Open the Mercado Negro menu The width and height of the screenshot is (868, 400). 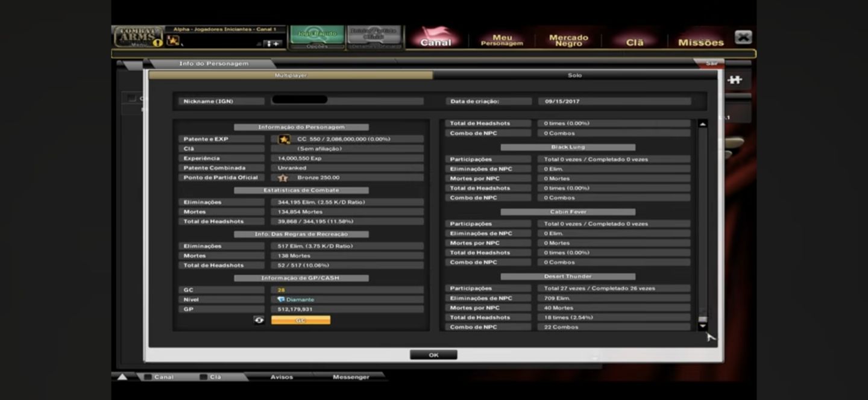click(x=568, y=40)
